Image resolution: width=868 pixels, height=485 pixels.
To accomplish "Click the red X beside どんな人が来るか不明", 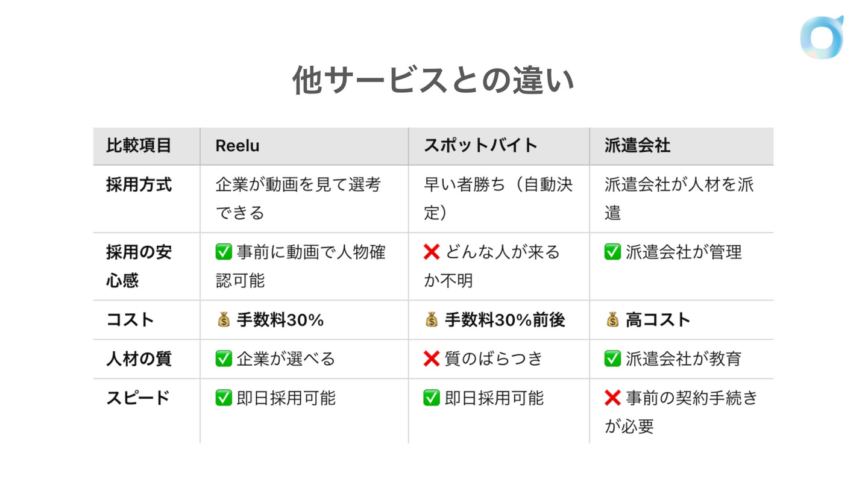I will [x=432, y=252].
